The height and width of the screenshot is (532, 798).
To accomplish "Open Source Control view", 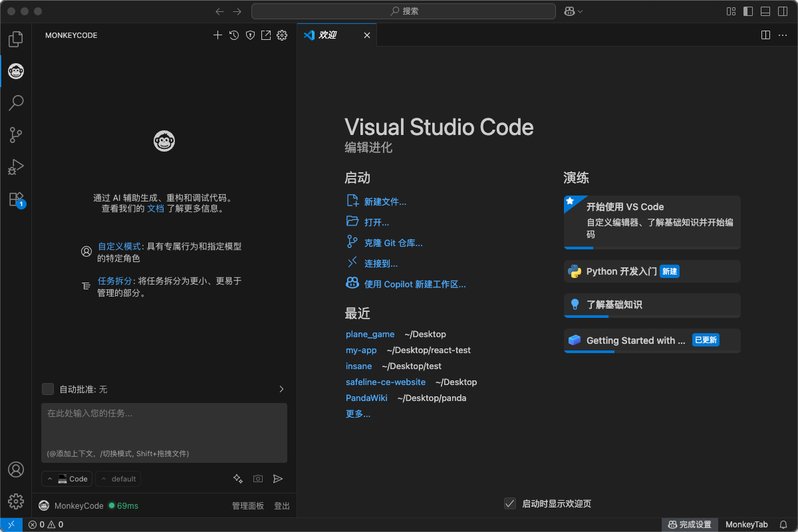I will pyautogui.click(x=16, y=135).
